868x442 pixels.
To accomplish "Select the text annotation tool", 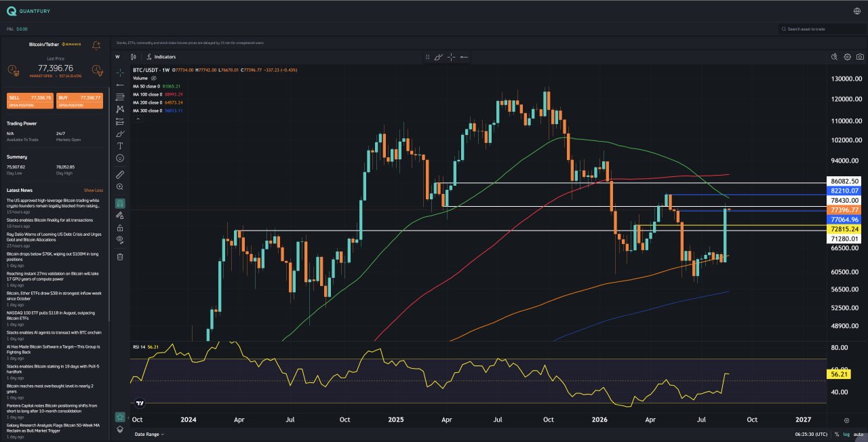I will pyautogui.click(x=120, y=146).
